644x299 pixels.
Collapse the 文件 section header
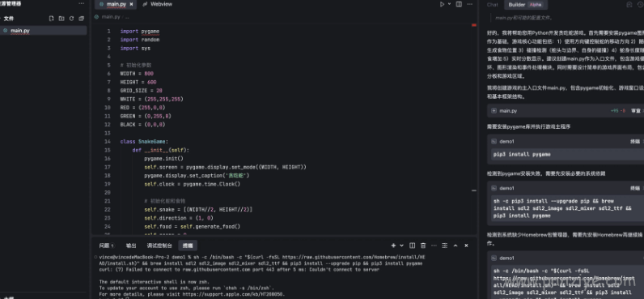pyautogui.click(x=8, y=19)
